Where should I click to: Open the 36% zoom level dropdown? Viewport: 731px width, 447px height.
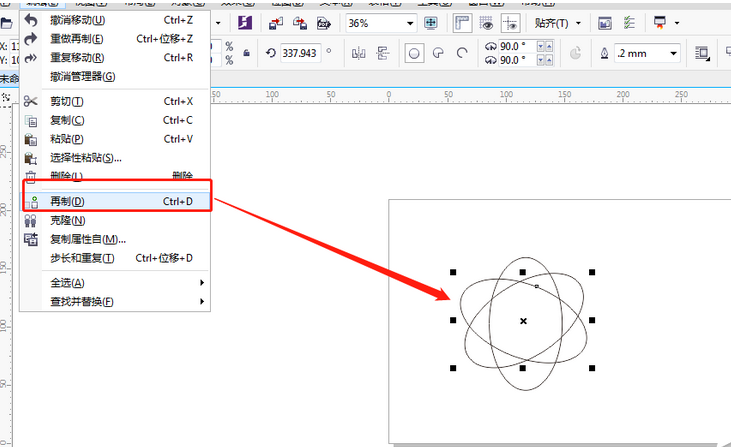(x=410, y=23)
